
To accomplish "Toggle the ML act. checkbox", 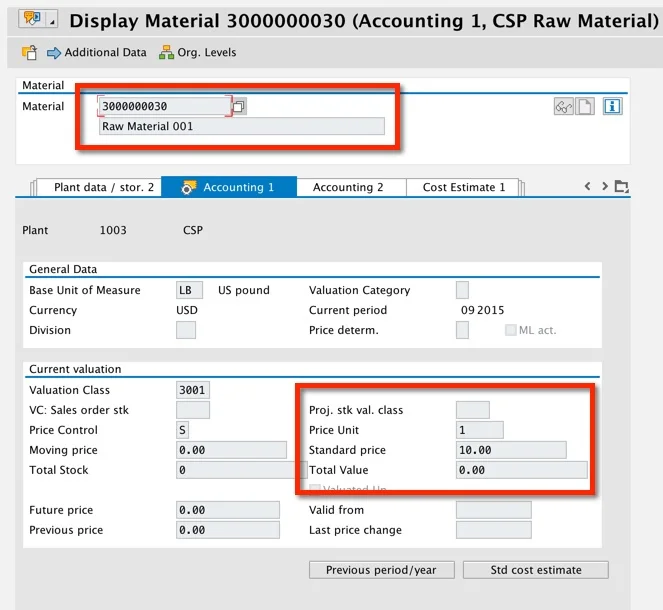I will pyautogui.click(x=510, y=330).
